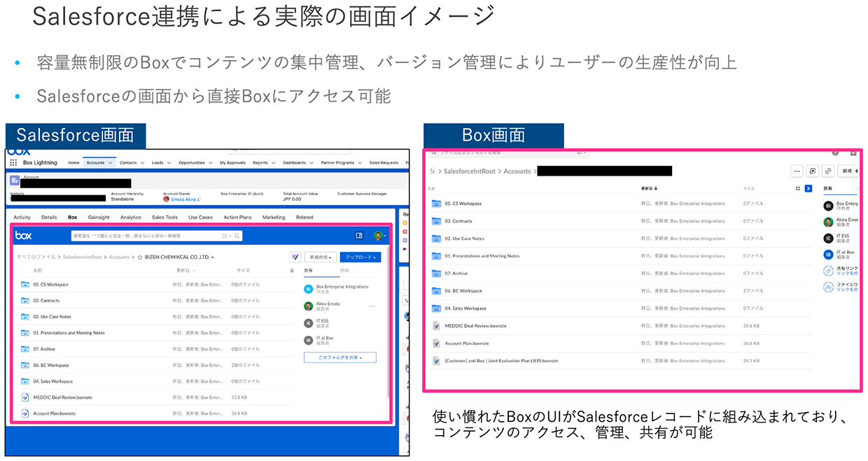Image resolution: width=868 pixels, height=461 pixels.
Task: Click the square icon button left of the link button
Action: pos(813,171)
